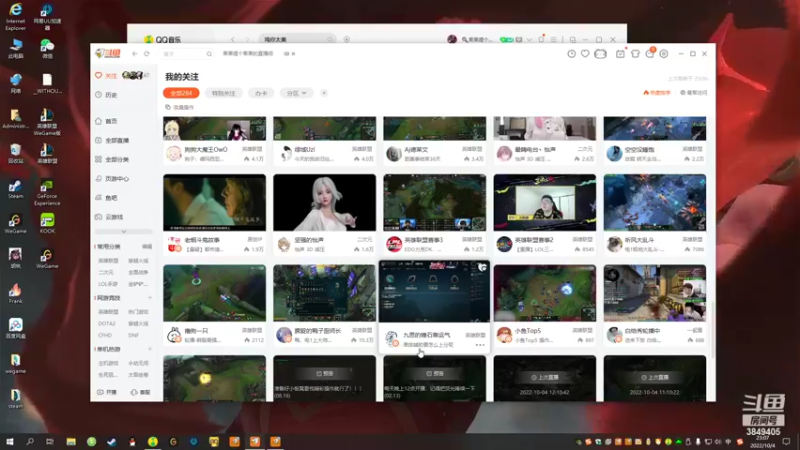The width and height of the screenshot is (800, 450).
Task: Click the 预告 badge on the 08.16 offline card
Action: point(324,373)
